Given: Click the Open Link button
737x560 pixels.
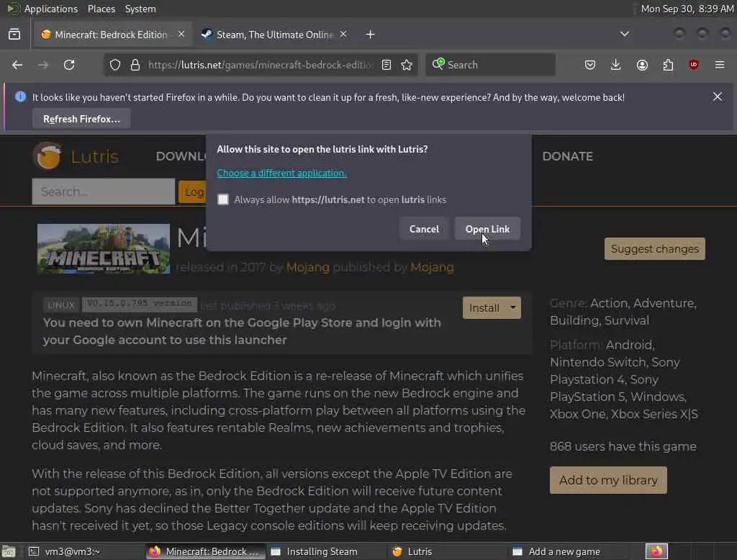Looking at the screenshot, I should point(487,229).
